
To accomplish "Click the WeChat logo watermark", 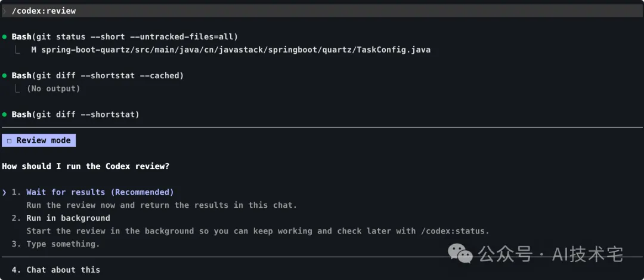I will point(462,255).
